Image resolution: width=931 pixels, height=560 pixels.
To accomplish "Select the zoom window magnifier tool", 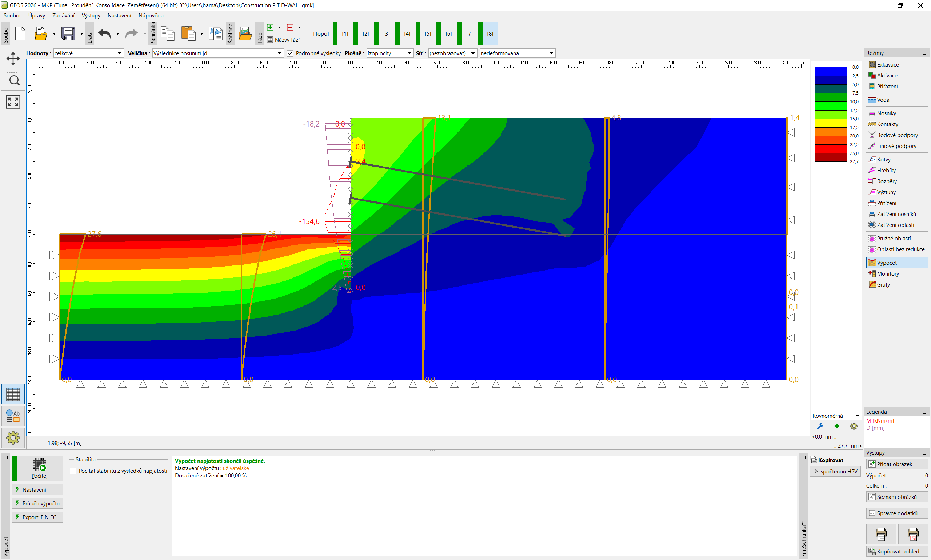I will click(x=13, y=80).
